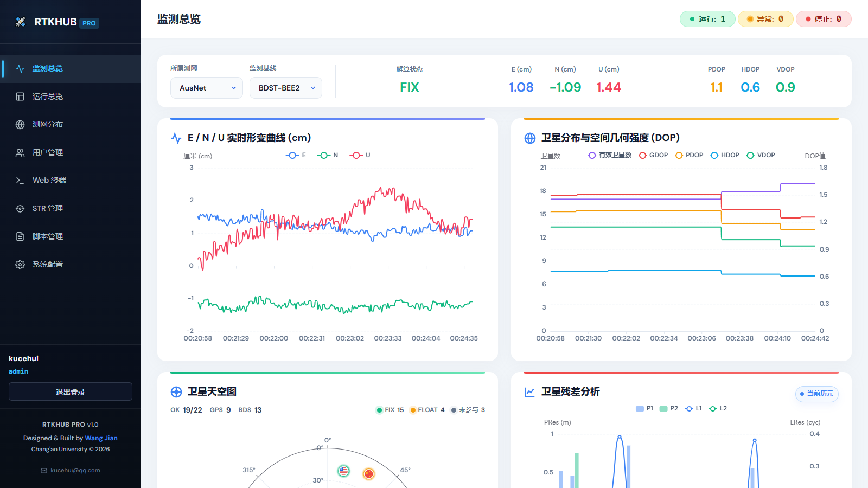
Task: Click the crosshair icon beside 卫星天空图 title
Action: point(176,392)
